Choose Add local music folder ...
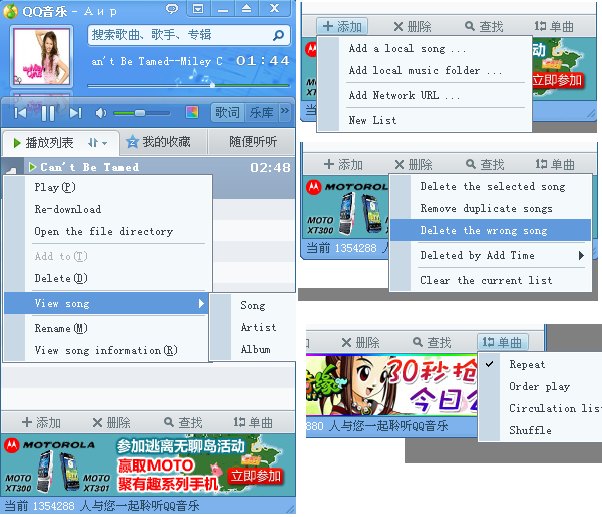The image size is (602, 517). 424,71
